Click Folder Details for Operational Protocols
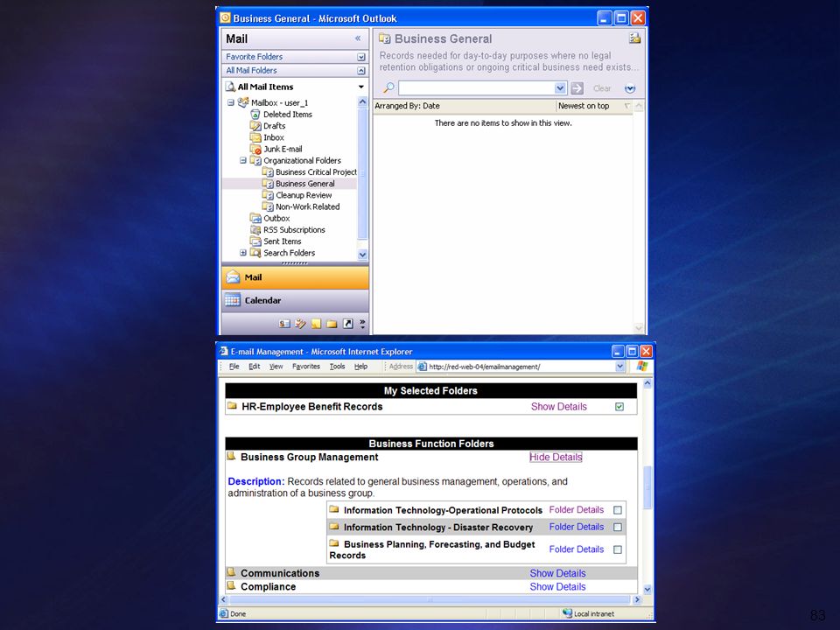This screenshot has height=630, width=840. (577, 509)
